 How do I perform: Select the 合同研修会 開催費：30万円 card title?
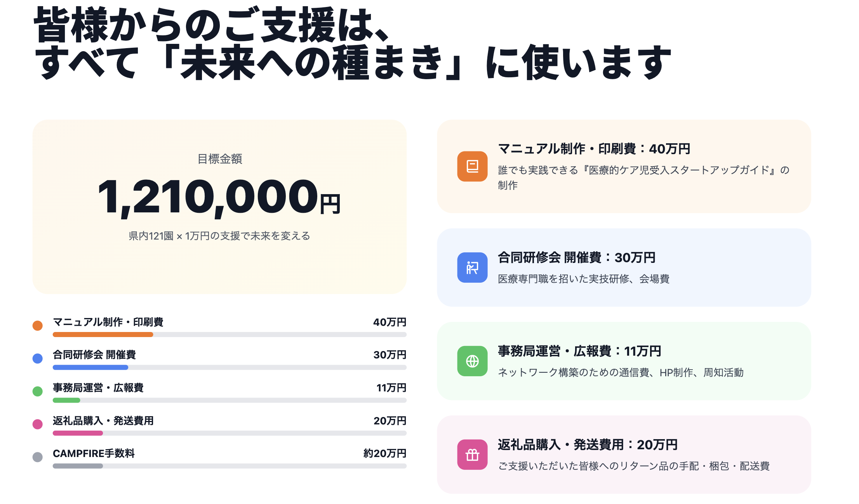[x=576, y=257]
